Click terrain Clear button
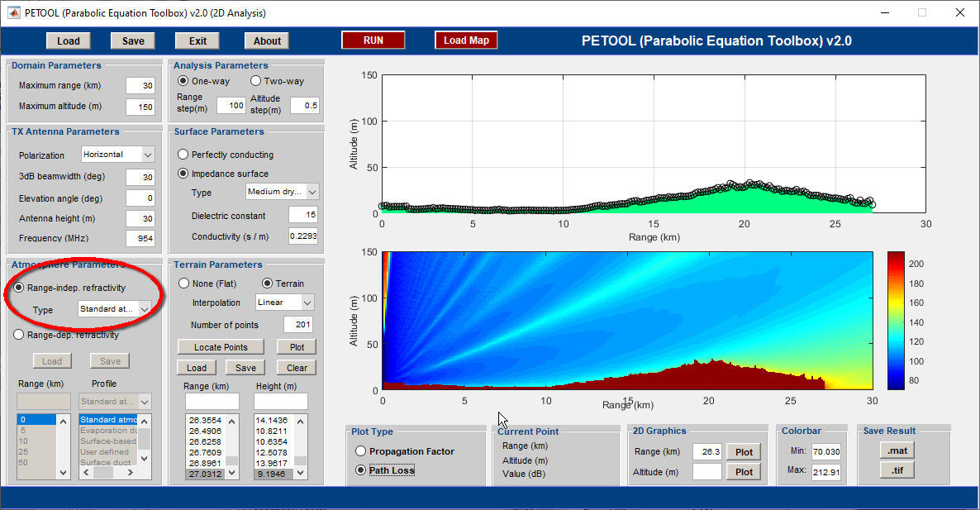The height and width of the screenshot is (510, 980). (297, 368)
